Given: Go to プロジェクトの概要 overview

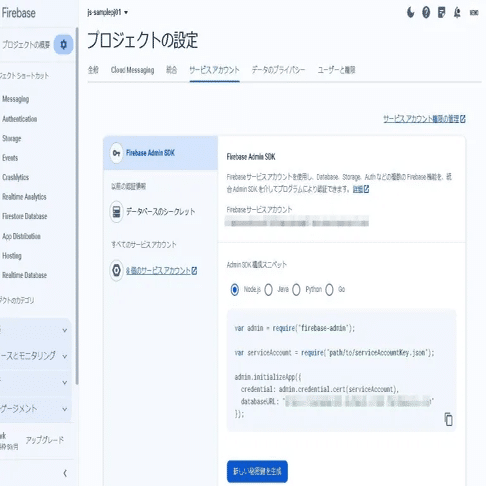Looking at the screenshot, I should tap(26, 45).
